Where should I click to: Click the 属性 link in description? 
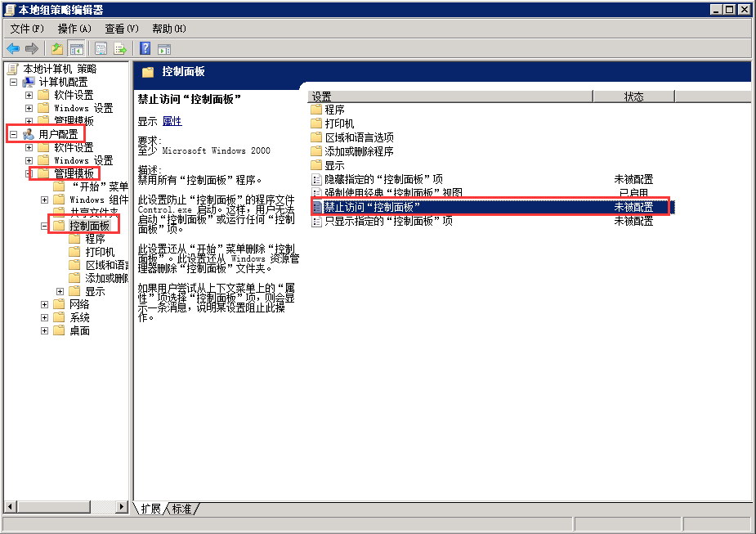pyautogui.click(x=172, y=121)
